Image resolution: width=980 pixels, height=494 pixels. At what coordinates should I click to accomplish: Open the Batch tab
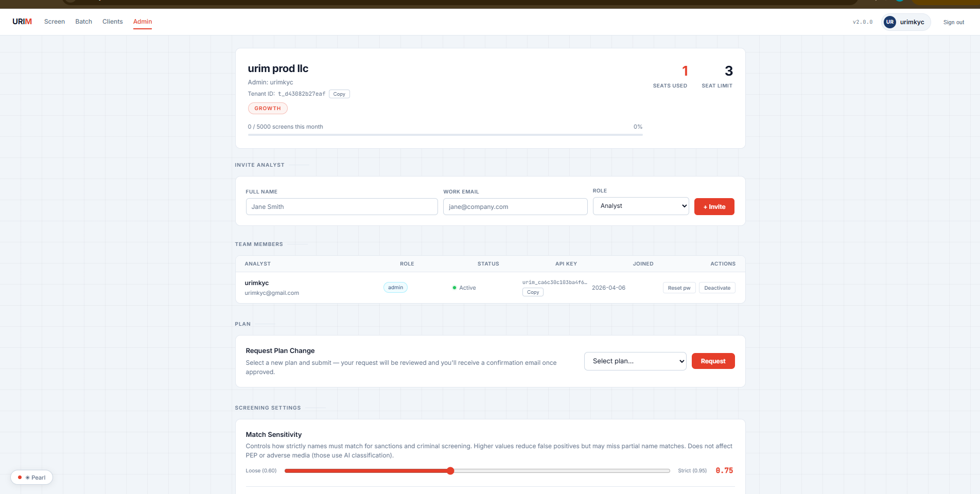(84, 22)
